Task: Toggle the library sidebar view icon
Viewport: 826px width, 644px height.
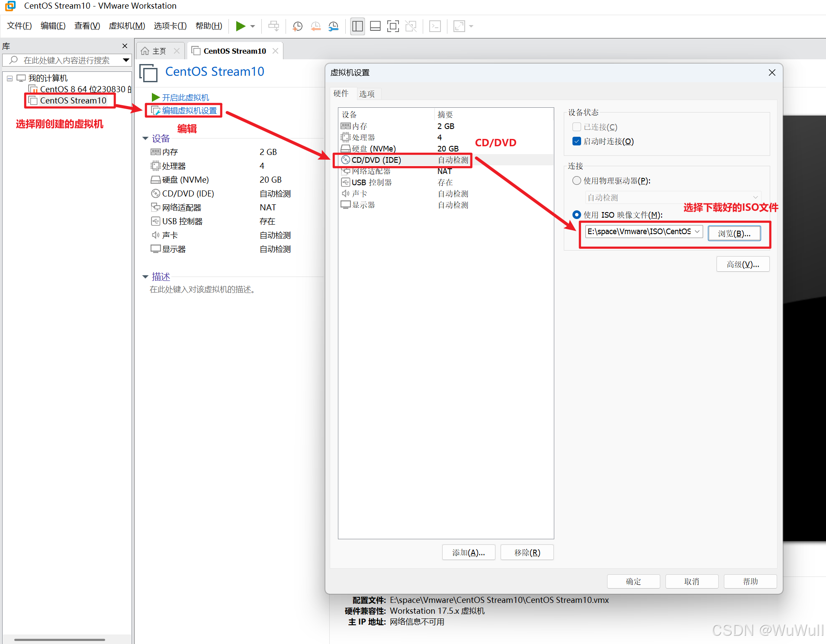Action: pyautogui.click(x=357, y=26)
